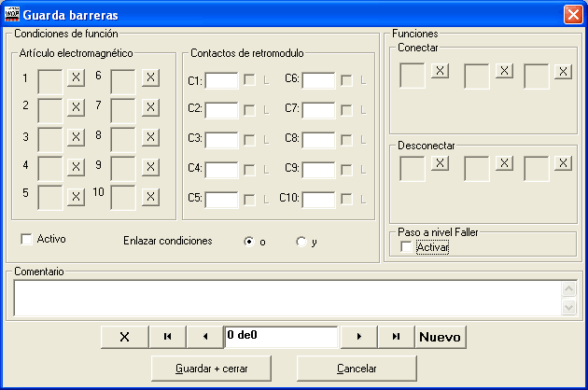Image resolution: width=588 pixels, height=390 pixels.
Task: Enable the Activo checkbox
Action: coord(27,239)
